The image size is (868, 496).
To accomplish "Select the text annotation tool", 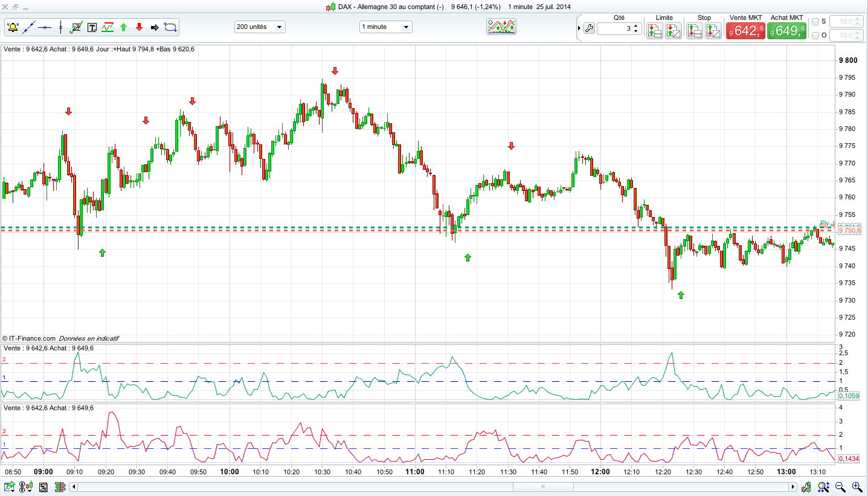I will pos(92,27).
